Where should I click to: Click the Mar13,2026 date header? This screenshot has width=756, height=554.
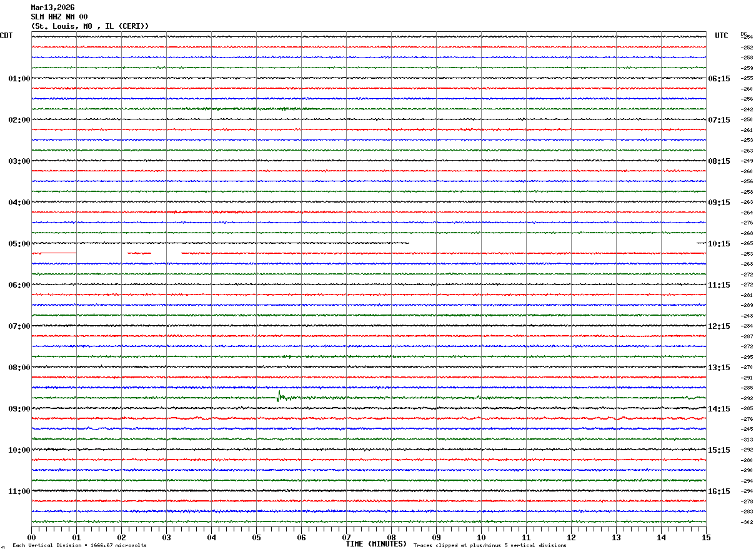tap(52, 8)
